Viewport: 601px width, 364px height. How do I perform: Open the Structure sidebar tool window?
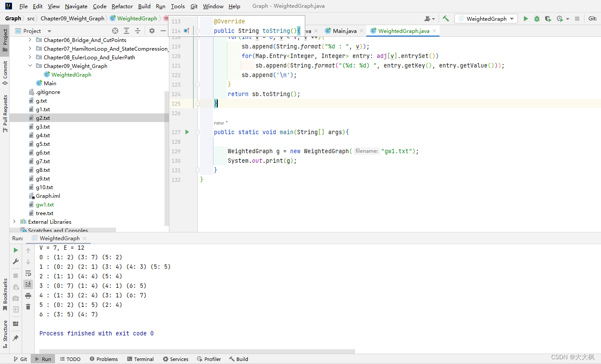click(5, 334)
